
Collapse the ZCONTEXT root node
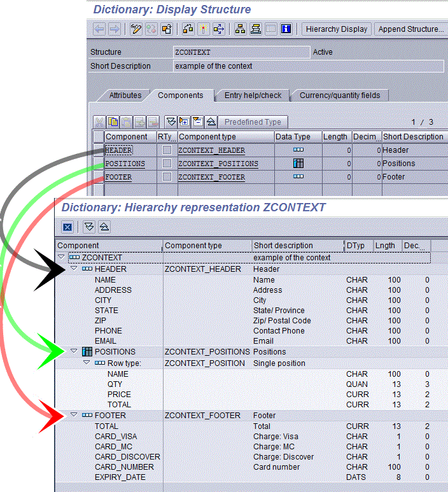tap(62, 257)
